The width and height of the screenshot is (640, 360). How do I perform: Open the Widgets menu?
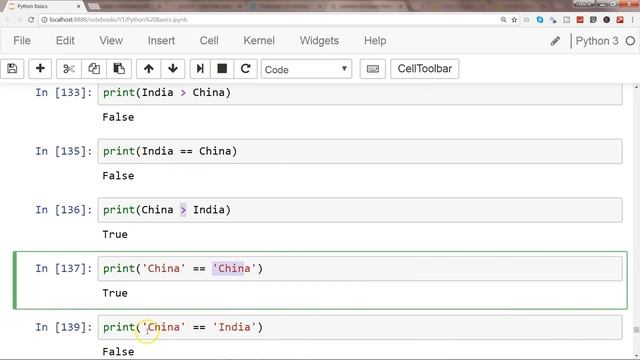319,41
